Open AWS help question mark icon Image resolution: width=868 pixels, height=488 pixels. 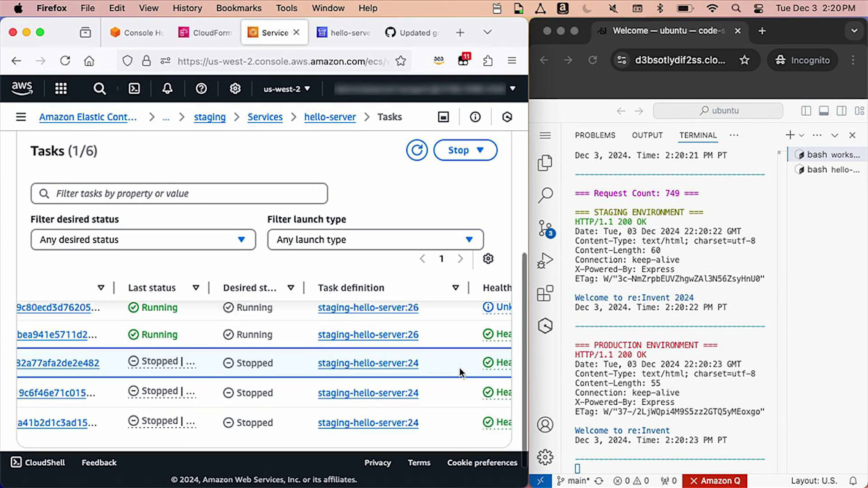[201, 88]
